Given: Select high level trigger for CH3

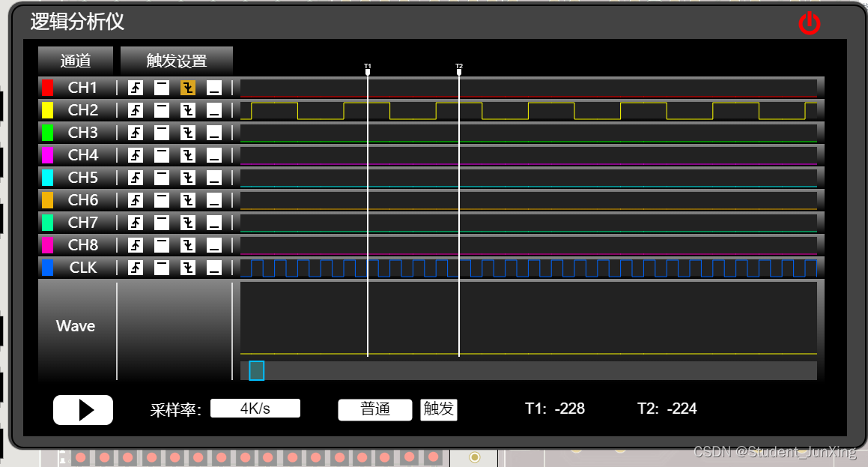Looking at the screenshot, I should click(162, 133).
